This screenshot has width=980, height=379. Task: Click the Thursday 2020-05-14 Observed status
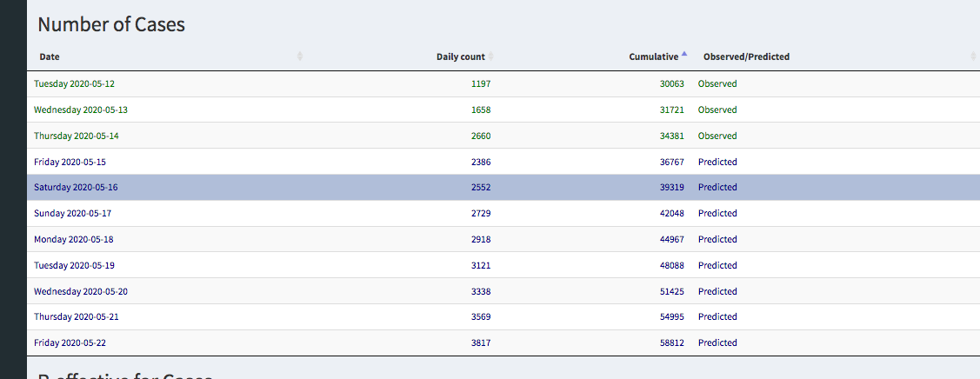tap(717, 136)
